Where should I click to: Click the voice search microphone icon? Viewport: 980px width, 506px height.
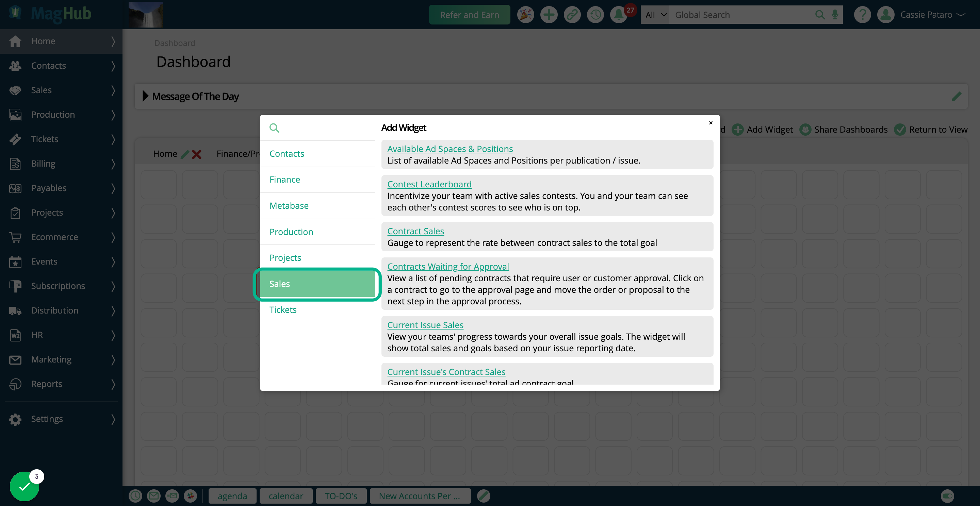835,15
